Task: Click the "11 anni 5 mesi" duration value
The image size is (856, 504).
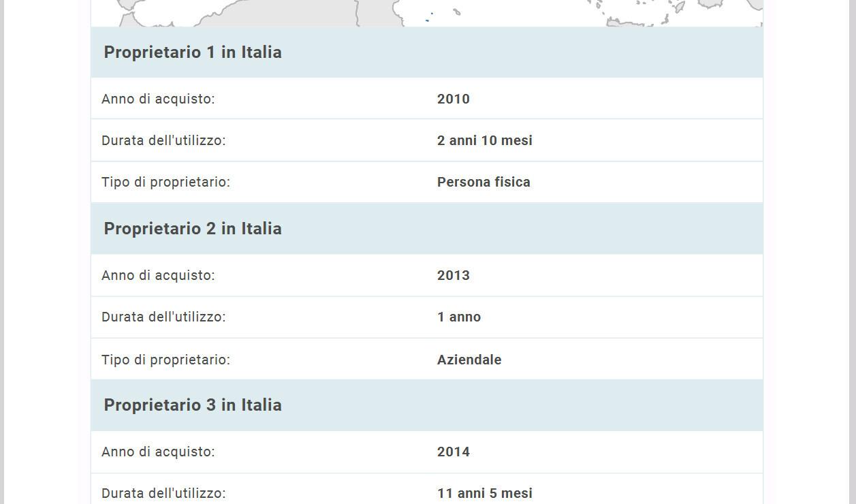Action: click(x=485, y=493)
